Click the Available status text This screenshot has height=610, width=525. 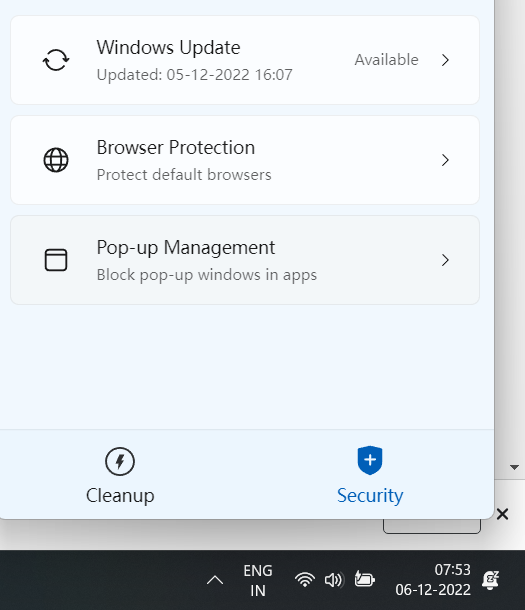coord(387,60)
